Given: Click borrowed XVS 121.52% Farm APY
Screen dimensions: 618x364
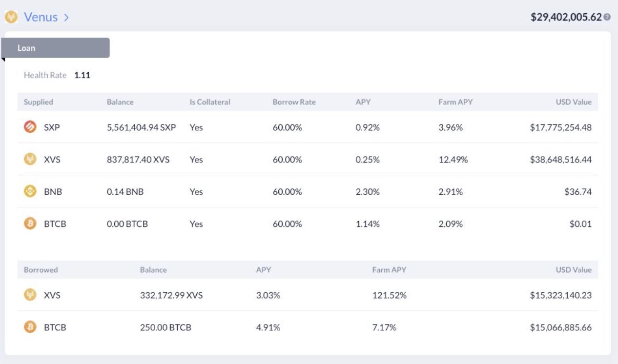Looking at the screenshot, I should point(389,295).
